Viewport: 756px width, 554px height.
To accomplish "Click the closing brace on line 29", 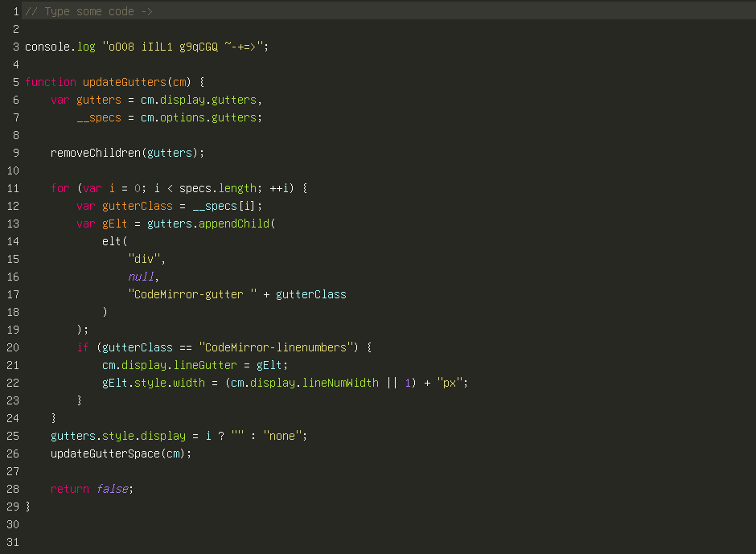I will coord(28,507).
